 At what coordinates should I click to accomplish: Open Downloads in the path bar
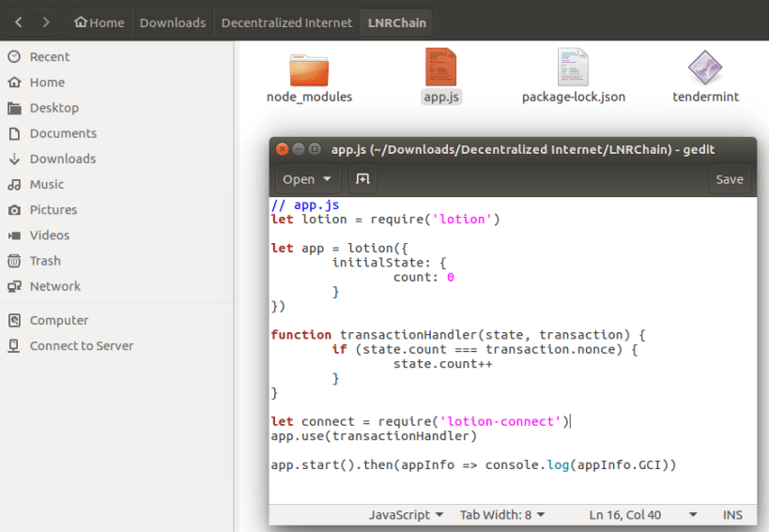173,23
